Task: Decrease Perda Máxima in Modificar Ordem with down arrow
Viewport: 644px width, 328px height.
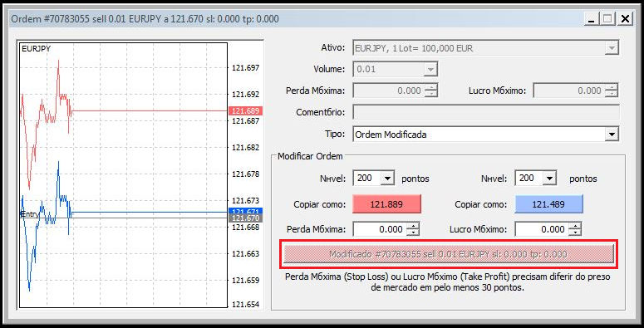Action: [412, 233]
